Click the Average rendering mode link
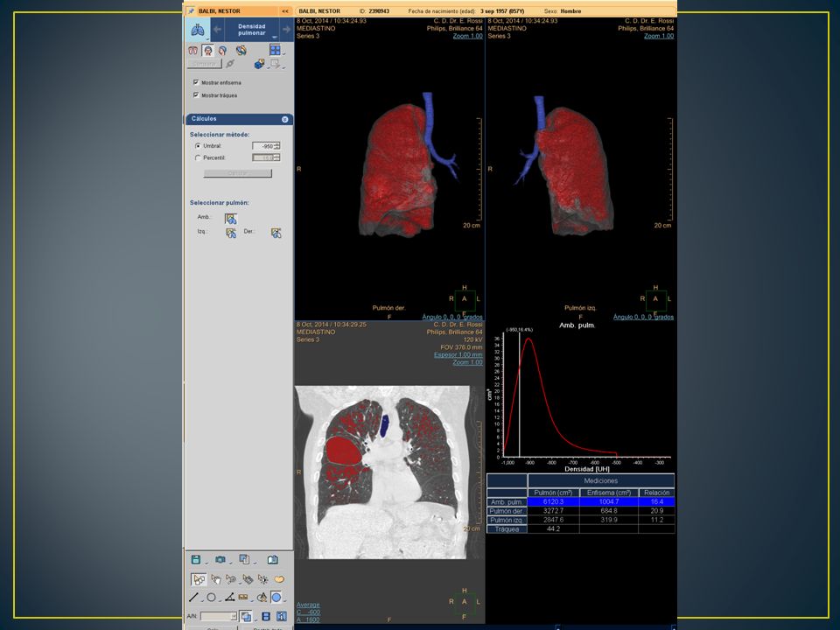The height and width of the screenshot is (630, 840). click(308, 605)
